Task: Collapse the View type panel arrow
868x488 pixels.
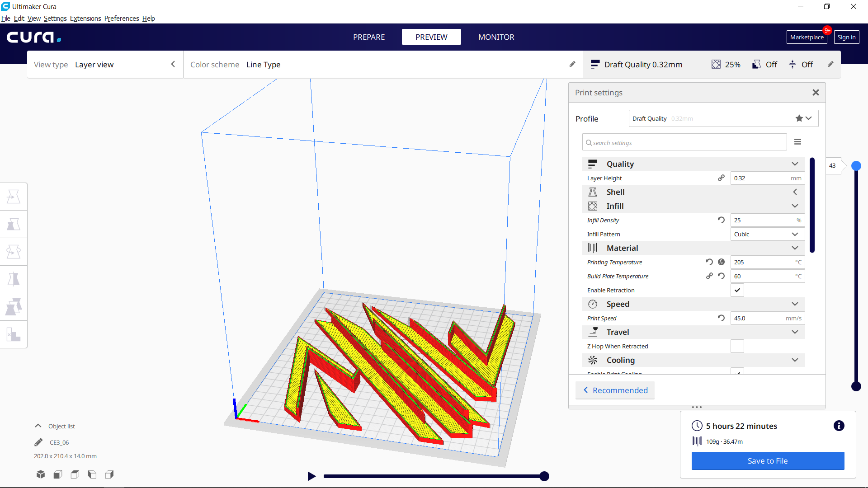Action: click(x=173, y=64)
